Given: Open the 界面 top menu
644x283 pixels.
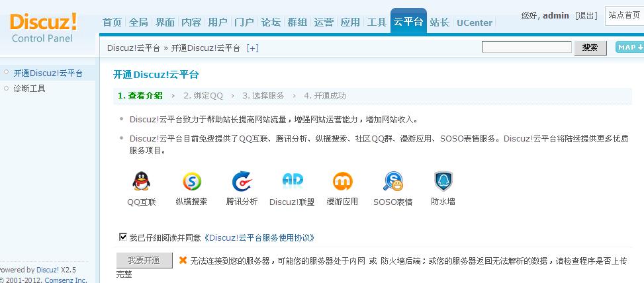Looking at the screenshot, I should [x=165, y=22].
